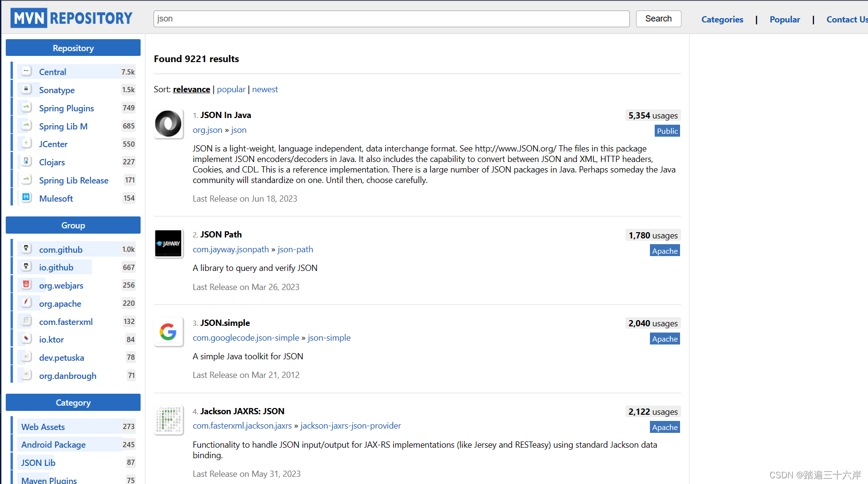868x484 pixels.
Task: Click the org.danbrough group icon
Action: [x=26, y=375]
